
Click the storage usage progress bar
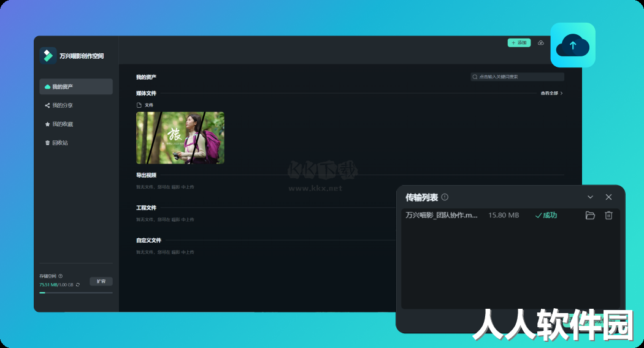click(76, 293)
